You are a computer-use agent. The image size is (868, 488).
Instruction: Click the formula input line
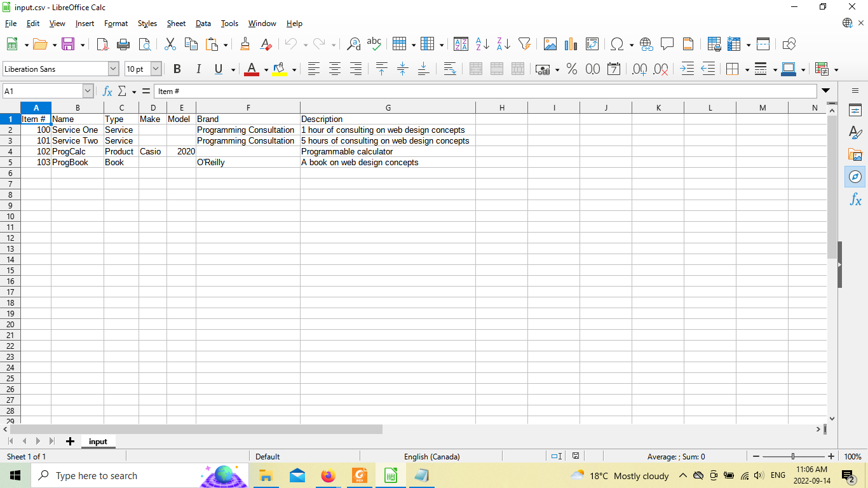pyautogui.click(x=485, y=91)
